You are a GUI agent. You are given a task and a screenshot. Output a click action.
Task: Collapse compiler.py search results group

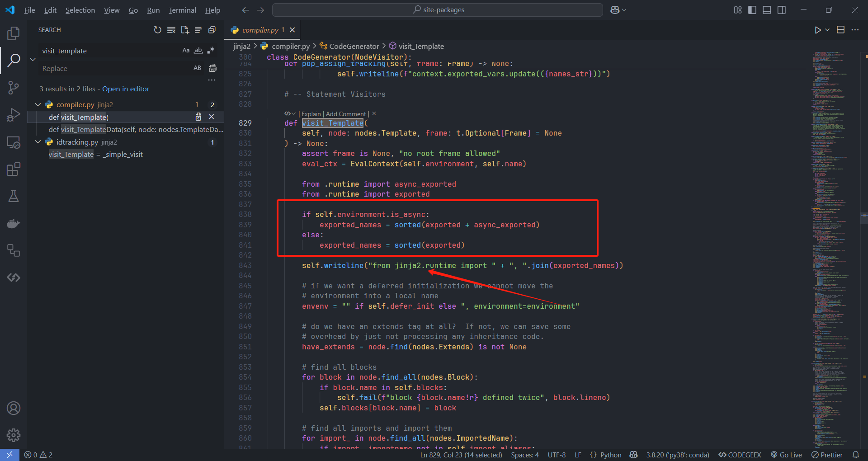[38, 104]
